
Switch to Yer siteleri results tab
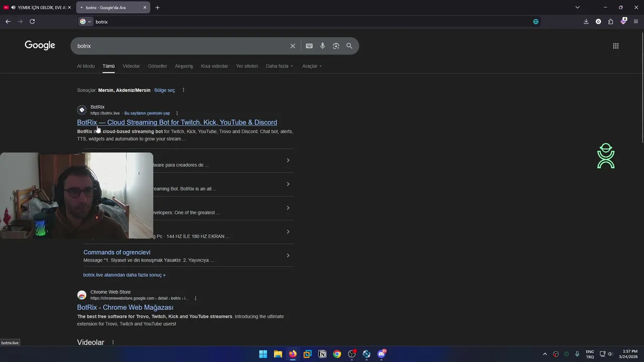tap(247, 66)
